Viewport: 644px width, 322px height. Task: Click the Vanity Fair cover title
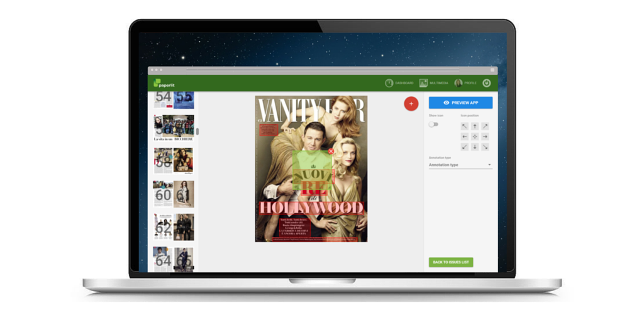(311, 110)
